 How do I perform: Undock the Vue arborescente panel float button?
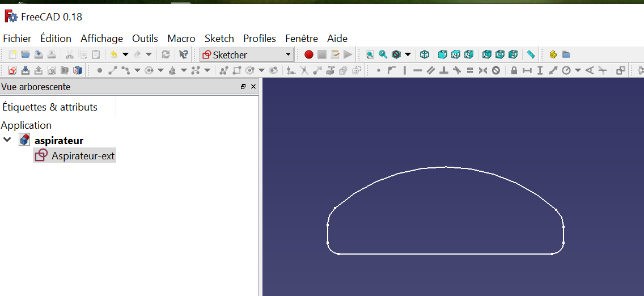coord(243,87)
